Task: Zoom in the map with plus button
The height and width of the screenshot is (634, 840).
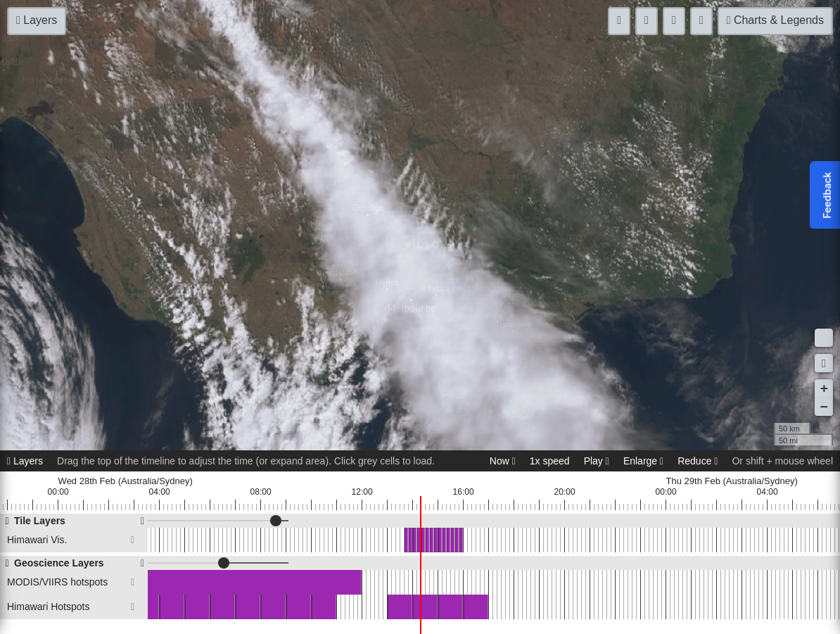Action: 823,388
